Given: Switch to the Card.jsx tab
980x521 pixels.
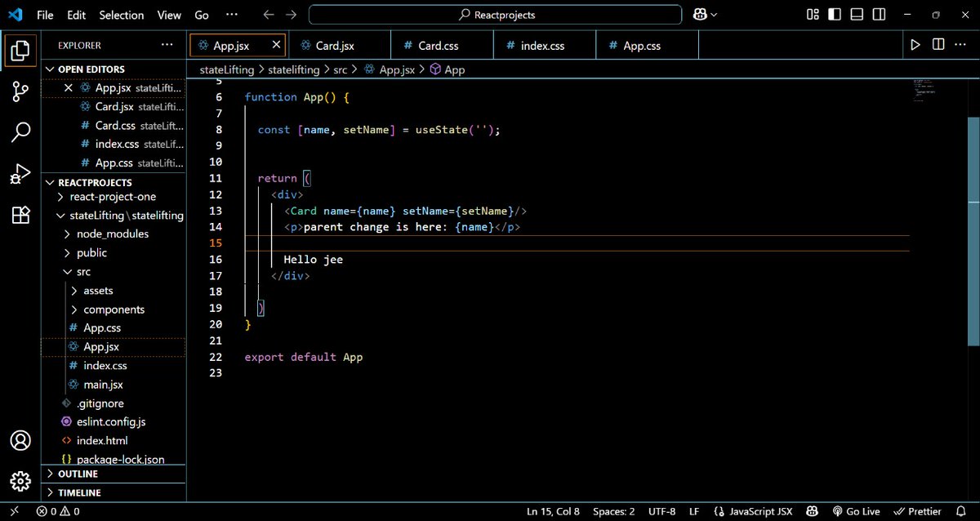Looking at the screenshot, I should pyautogui.click(x=339, y=46).
